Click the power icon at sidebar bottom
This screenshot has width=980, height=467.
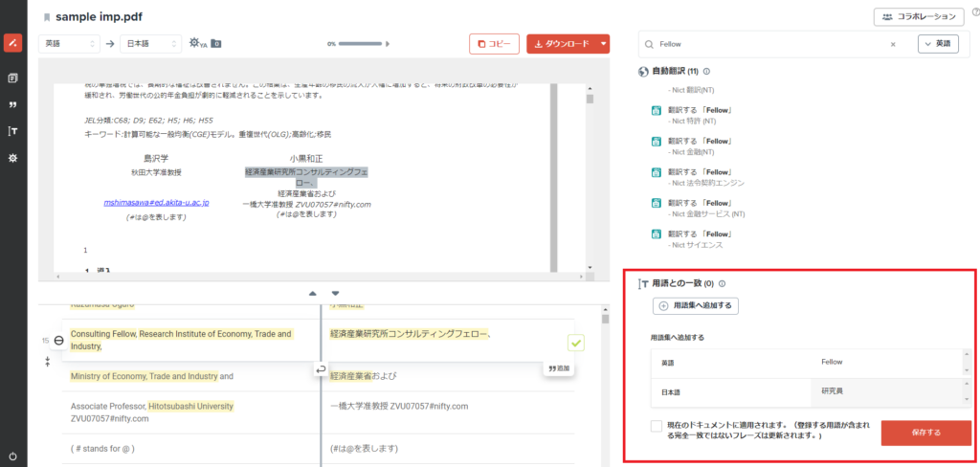[x=12, y=456]
